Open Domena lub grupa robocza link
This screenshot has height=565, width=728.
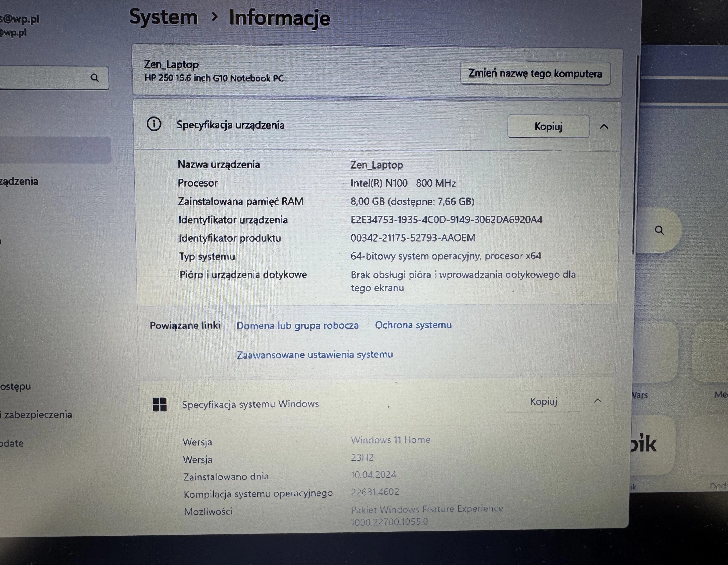tap(298, 325)
